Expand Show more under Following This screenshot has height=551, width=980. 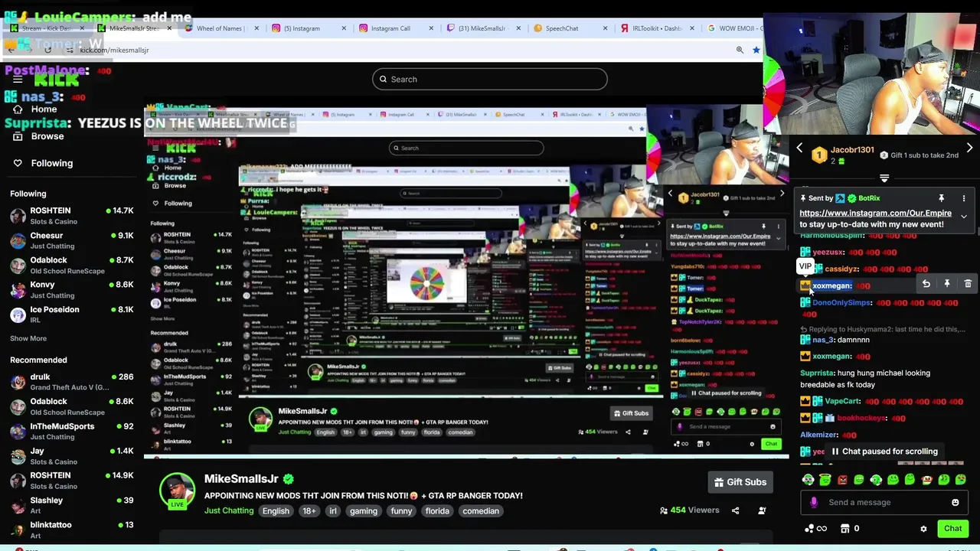tap(28, 338)
